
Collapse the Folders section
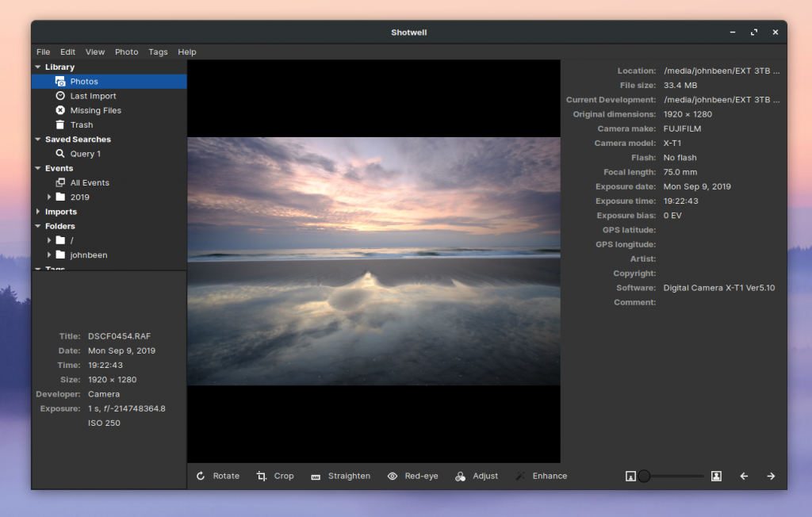tap(38, 226)
